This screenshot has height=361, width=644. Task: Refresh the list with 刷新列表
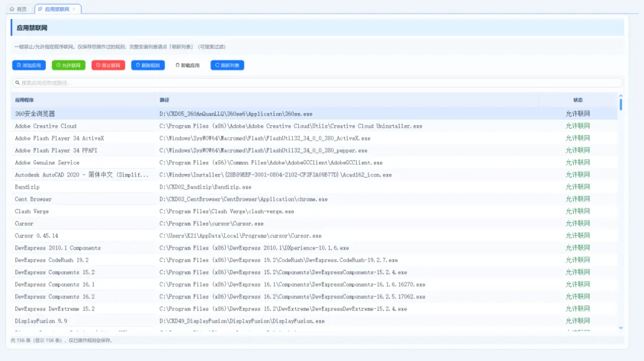pos(227,65)
